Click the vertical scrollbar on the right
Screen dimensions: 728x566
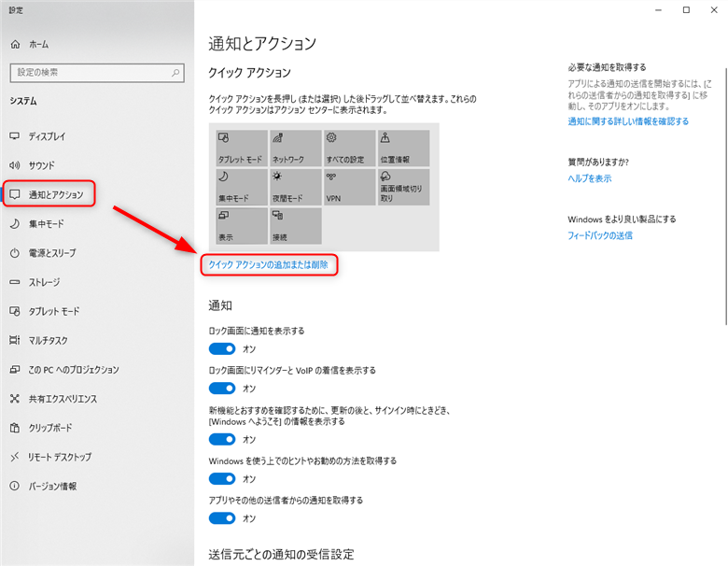725,196
